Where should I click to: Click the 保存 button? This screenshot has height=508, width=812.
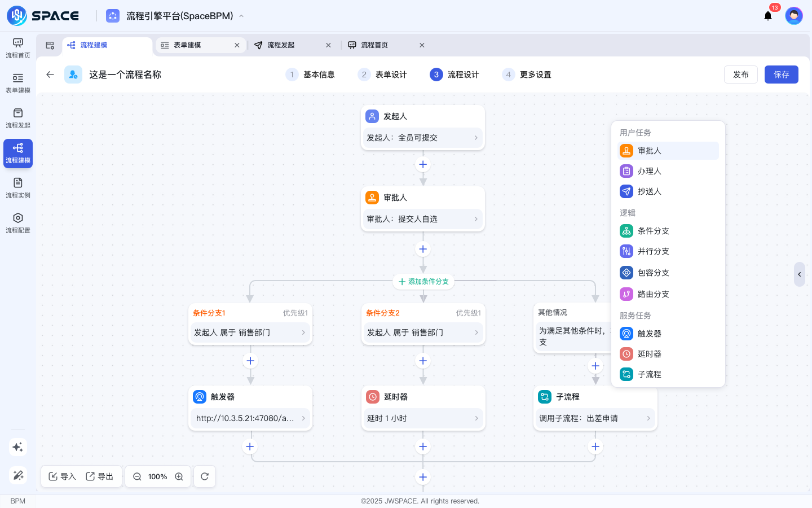tap(781, 75)
